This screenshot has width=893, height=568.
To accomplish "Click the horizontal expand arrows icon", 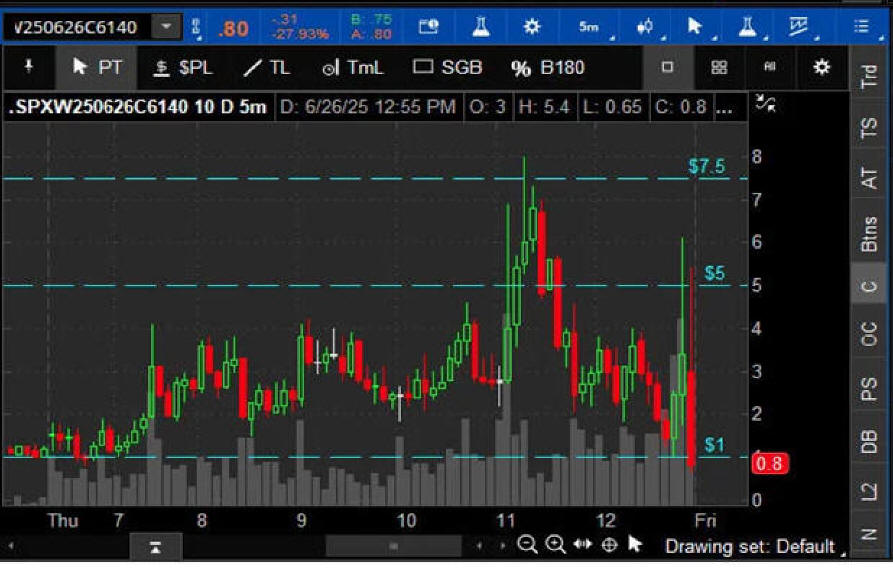I will (x=583, y=544).
